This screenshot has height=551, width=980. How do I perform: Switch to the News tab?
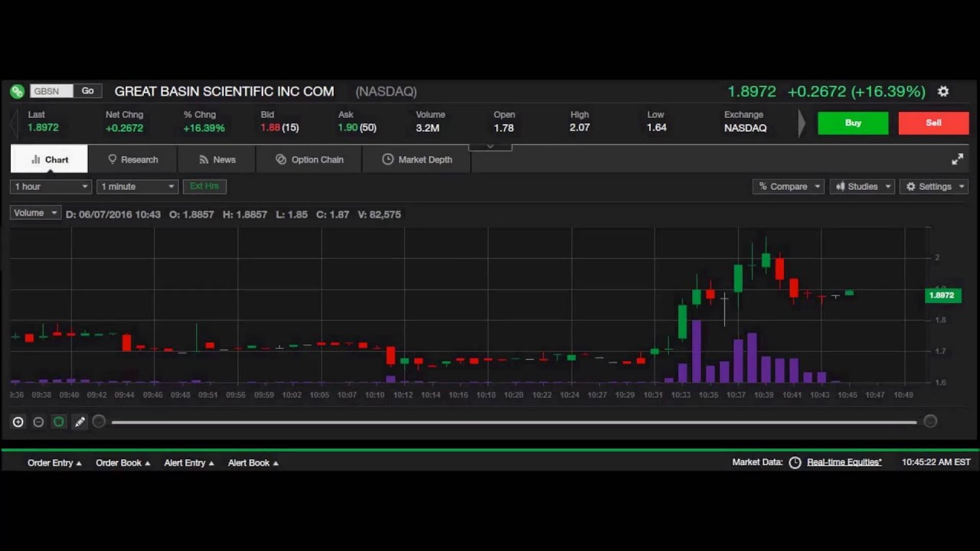[x=217, y=159]
